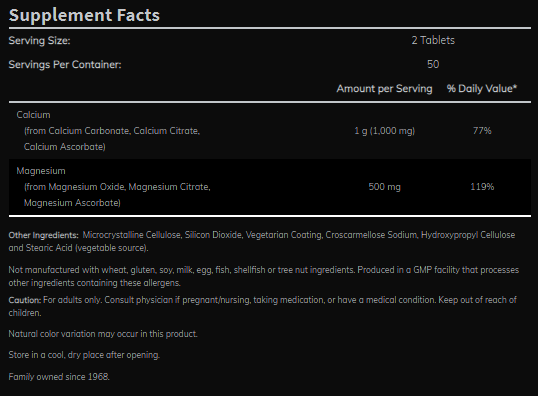Click Amount per Serving column header
The height and width of the screenshot is (396, 538).
pyautogui.click(x=384, y=89)
